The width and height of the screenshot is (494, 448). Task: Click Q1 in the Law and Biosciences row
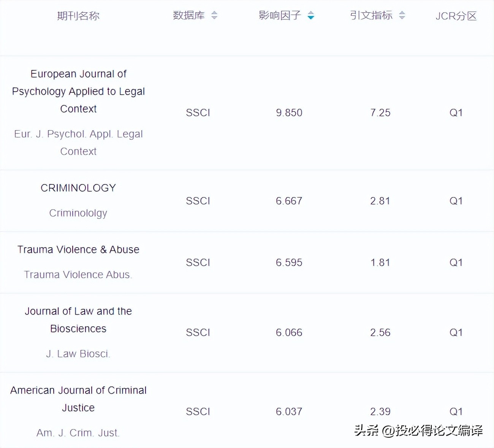point(456,332)
